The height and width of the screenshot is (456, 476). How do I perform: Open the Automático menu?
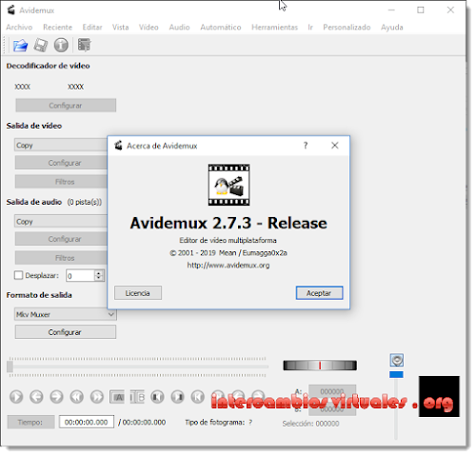click(221, 28)
